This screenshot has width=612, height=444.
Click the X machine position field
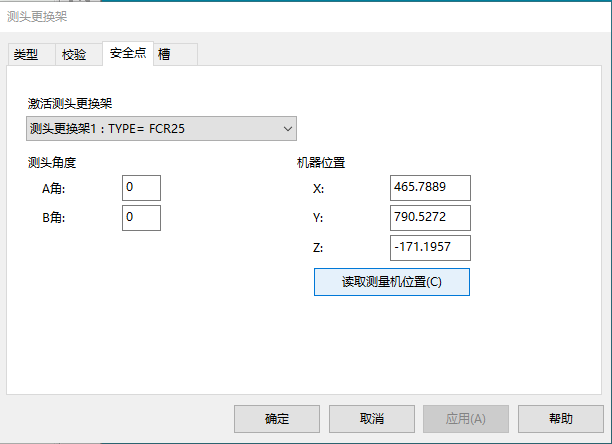(429, 188)
